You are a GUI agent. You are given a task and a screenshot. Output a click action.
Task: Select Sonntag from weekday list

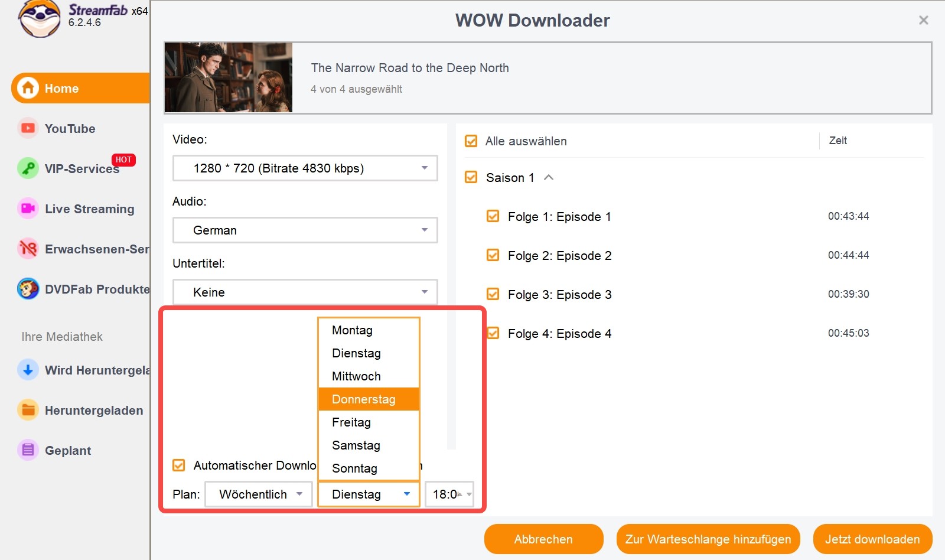(369, 468)
